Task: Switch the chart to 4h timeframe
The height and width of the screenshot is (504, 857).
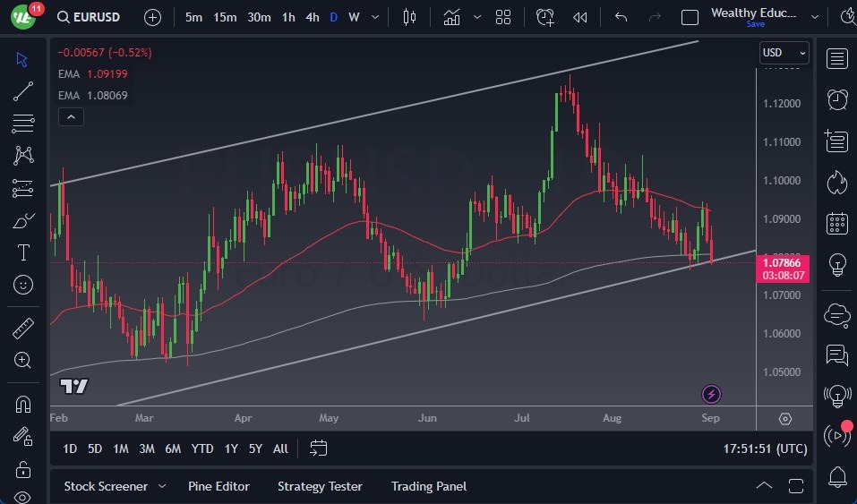Action: tap(312, 17)
